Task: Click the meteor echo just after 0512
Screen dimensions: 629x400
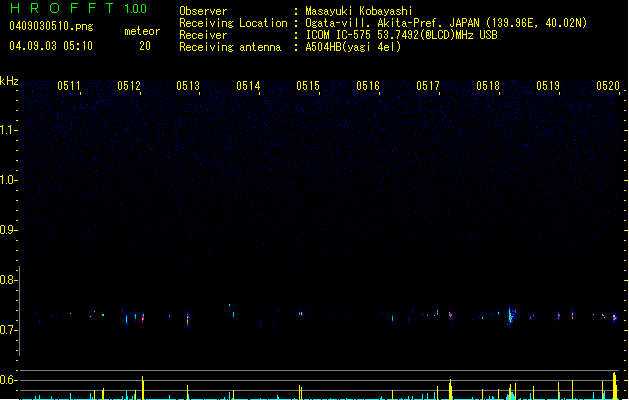Action: coord(143,318)
